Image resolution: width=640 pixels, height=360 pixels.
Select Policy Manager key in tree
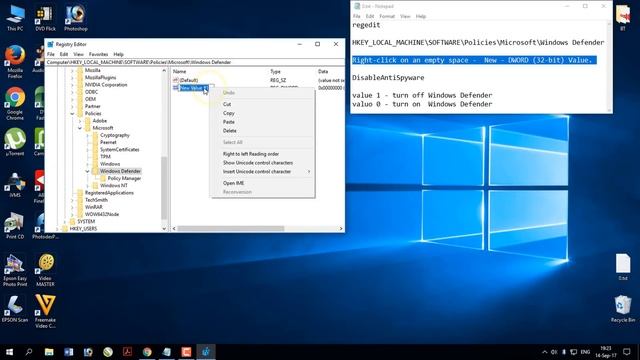click(124, 178)
